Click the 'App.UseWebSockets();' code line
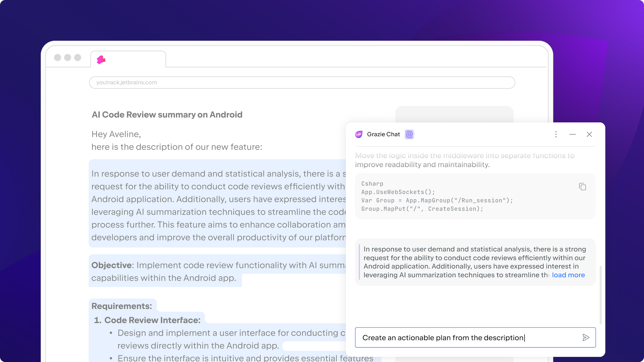 [x=398, y=192]
